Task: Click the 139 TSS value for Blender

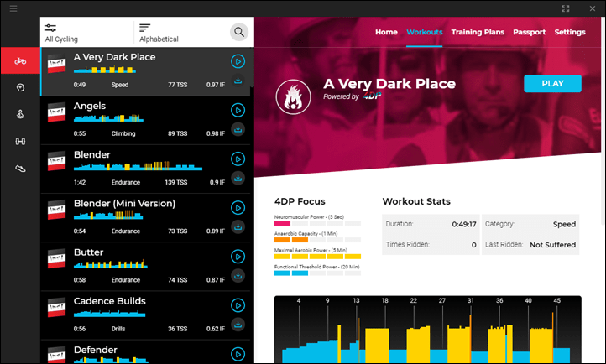Action: [x=176, y=182]
